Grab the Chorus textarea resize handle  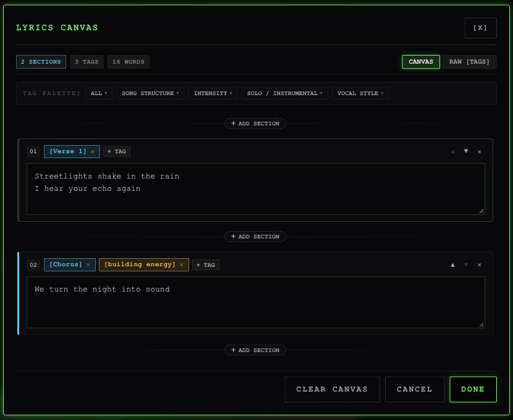pyautogui.click(x=481, y=324)
